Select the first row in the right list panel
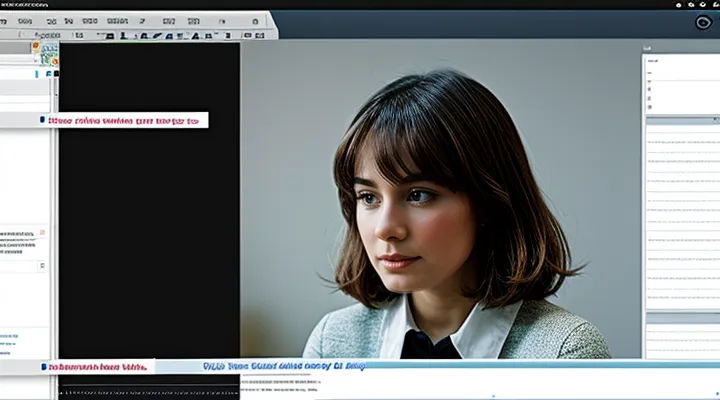 682,142
